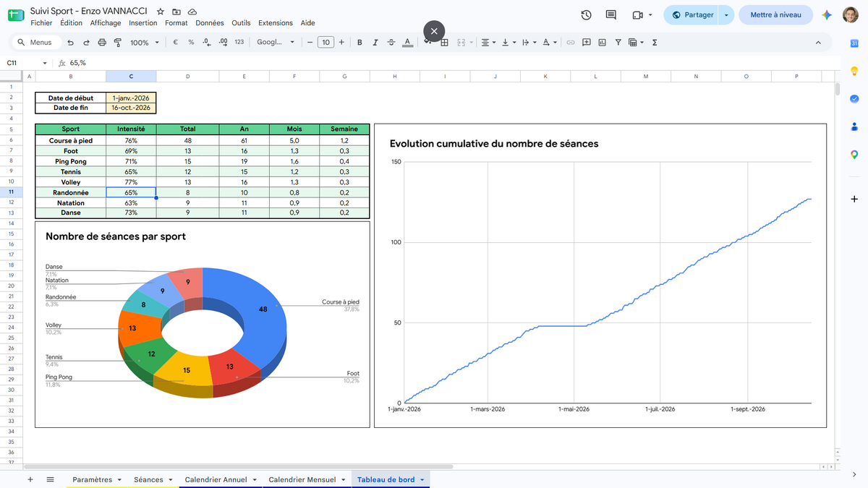Format the cell as percent

point(191,43)
